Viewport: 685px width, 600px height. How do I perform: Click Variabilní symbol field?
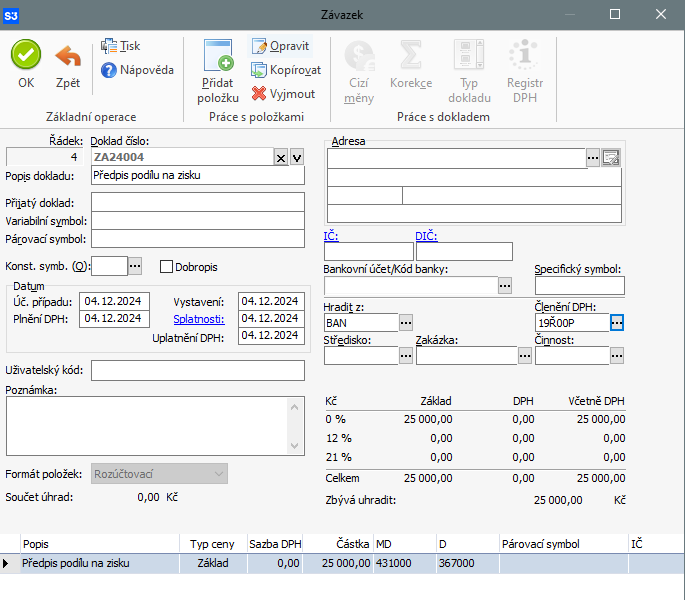(x=198, y=221)
